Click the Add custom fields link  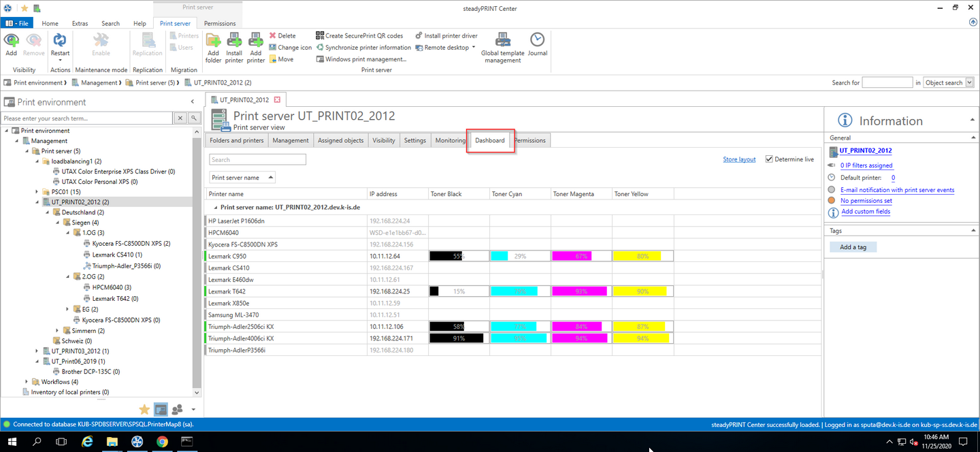click(866, 212)
